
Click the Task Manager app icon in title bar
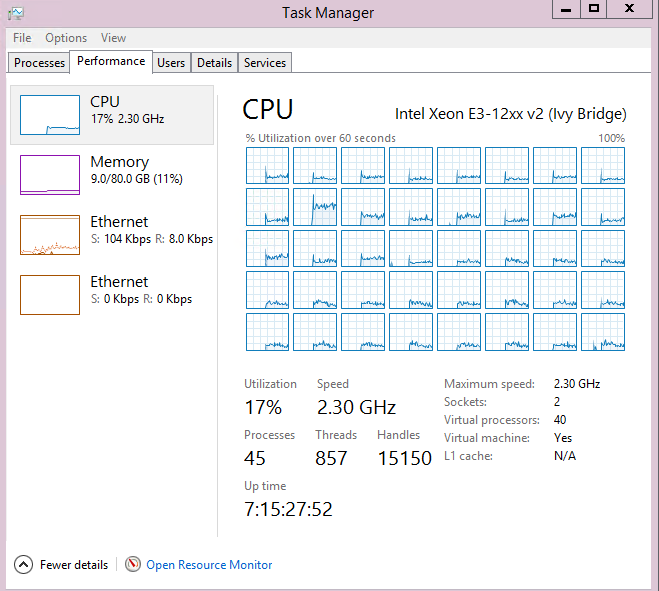pyautogui.click(x=16, y=13)
